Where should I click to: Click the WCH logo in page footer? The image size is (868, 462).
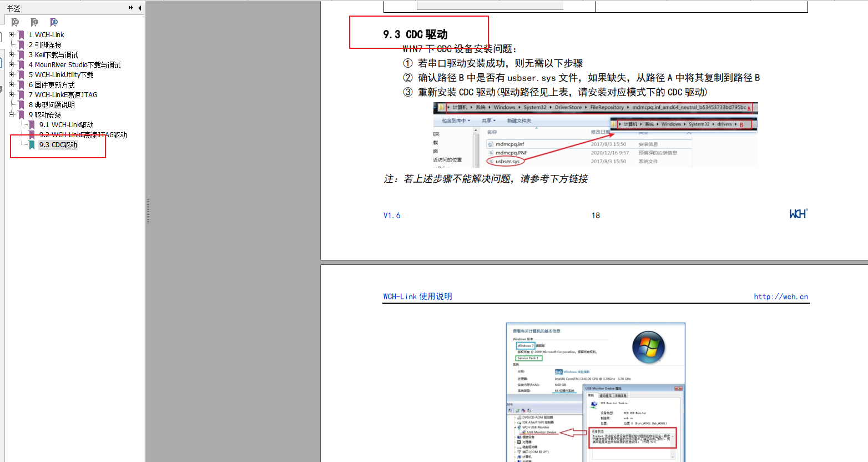tap(799, 214)
